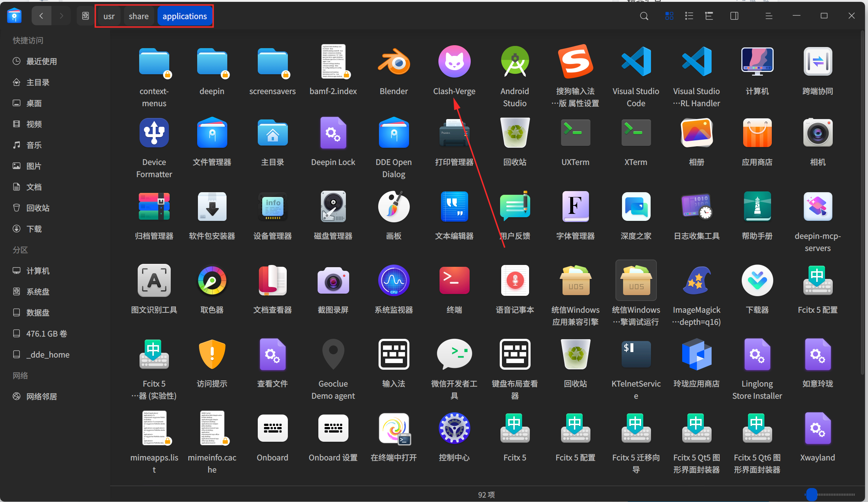
Task: Go to the share breadcrumb folder
Action: click(138, 16)
